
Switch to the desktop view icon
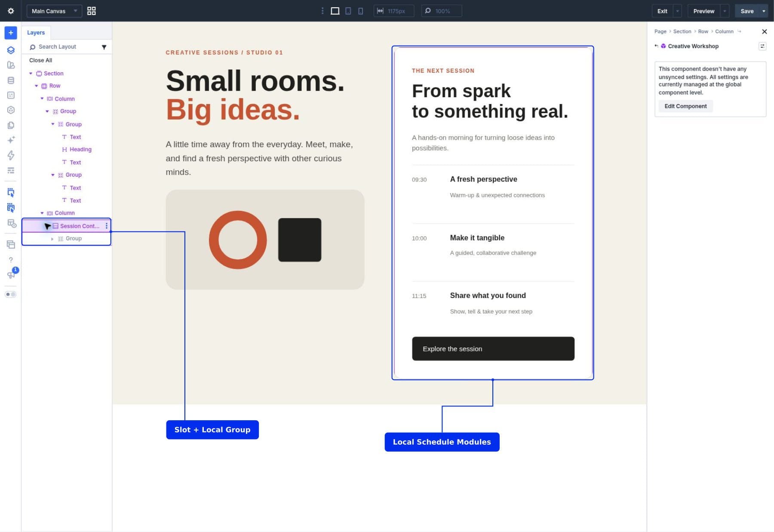335,11
